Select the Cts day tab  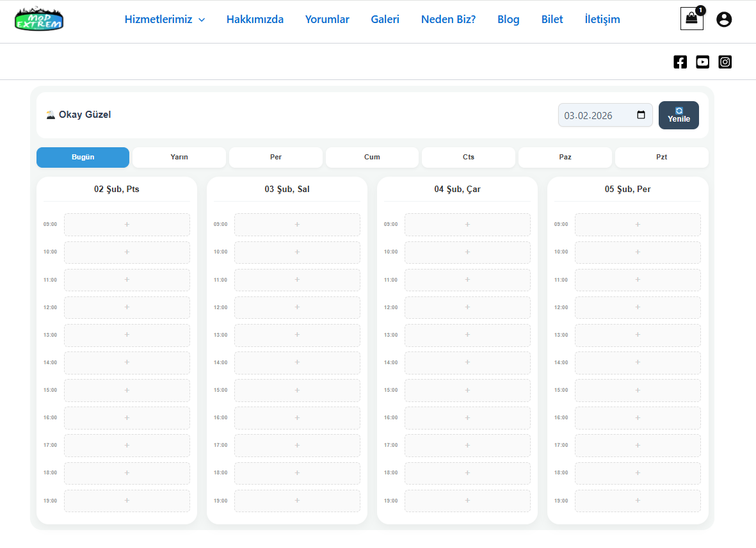469,157
